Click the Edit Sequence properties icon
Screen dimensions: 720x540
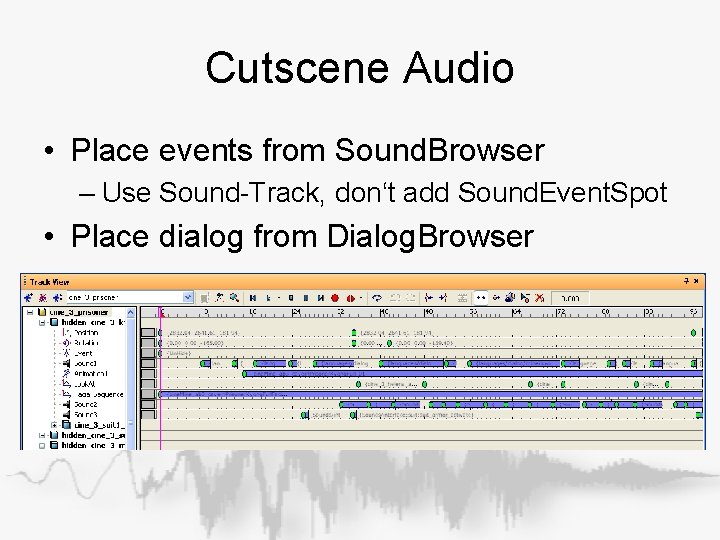57,298
